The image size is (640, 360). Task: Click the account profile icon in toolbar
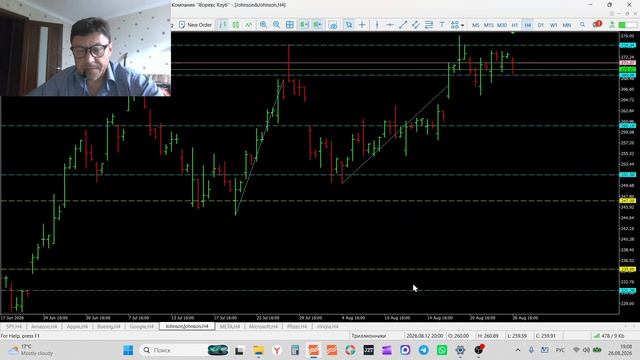612,25
